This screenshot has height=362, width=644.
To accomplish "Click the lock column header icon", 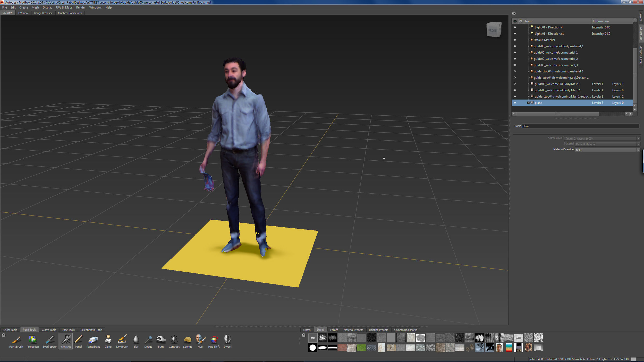I will click(521, 21).
